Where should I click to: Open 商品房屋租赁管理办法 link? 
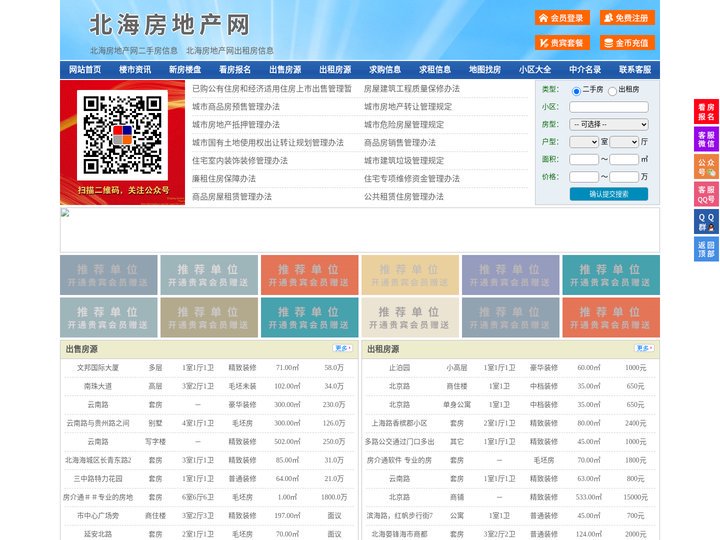point(232,197)
